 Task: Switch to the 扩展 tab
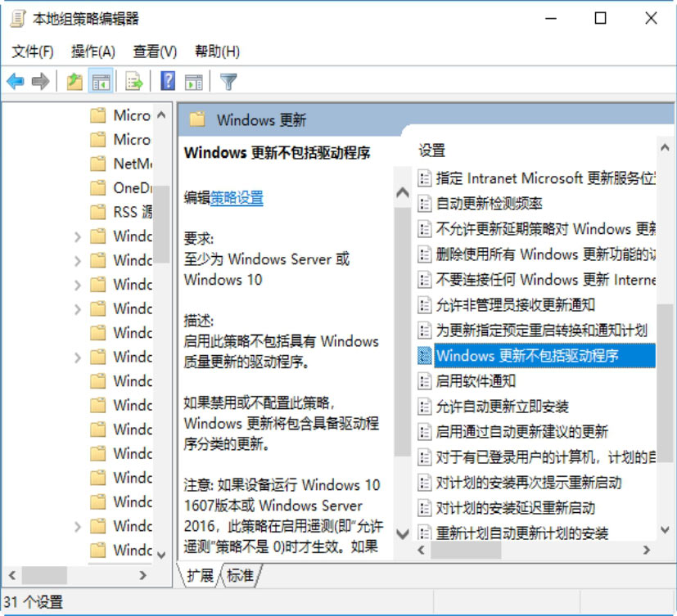pyautogui.click(x=201, y=575)
